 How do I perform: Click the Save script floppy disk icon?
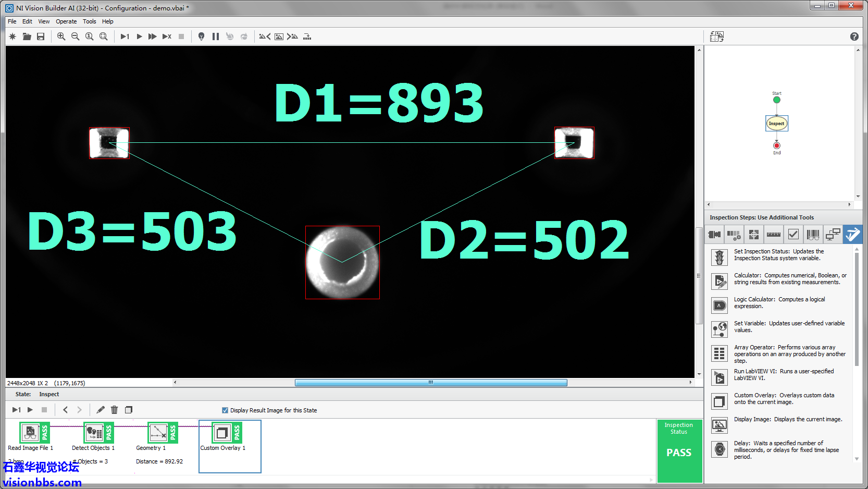tap(41, 36)
